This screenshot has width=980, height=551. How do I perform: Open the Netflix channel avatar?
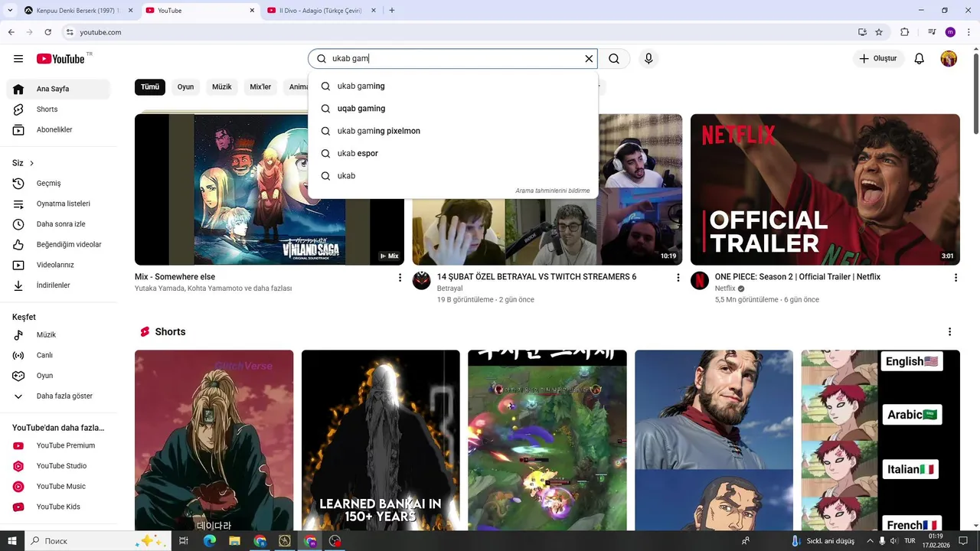pyautogui.click(x=700, y=281)
